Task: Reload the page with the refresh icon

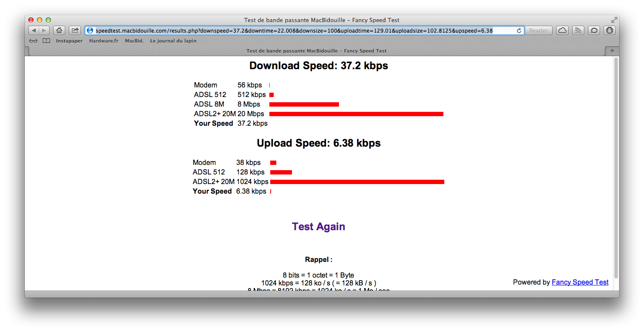Action: pyautogui.click(x=519, y=30)
